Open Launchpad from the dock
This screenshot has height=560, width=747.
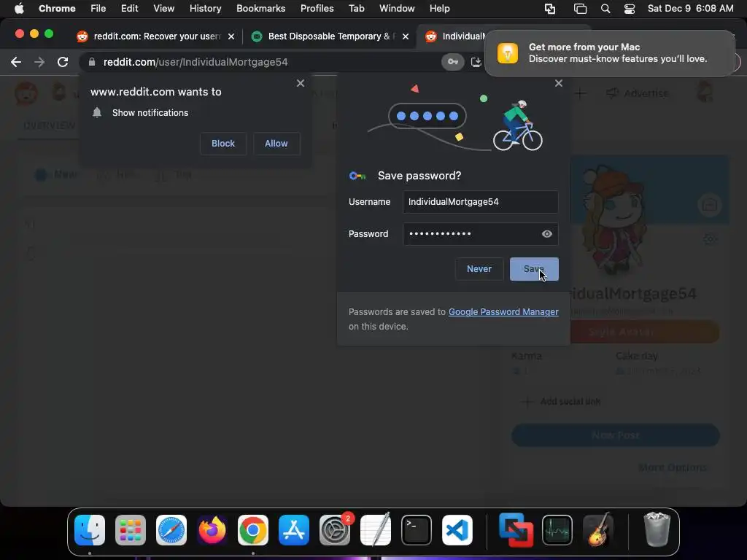[x=131, y=530]
